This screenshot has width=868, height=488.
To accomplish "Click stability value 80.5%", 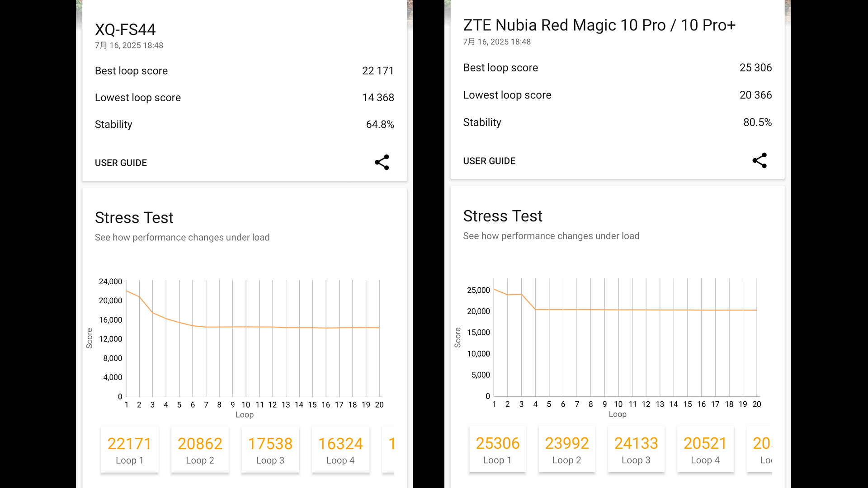I will pyautogui.click(x=757, y=122).
